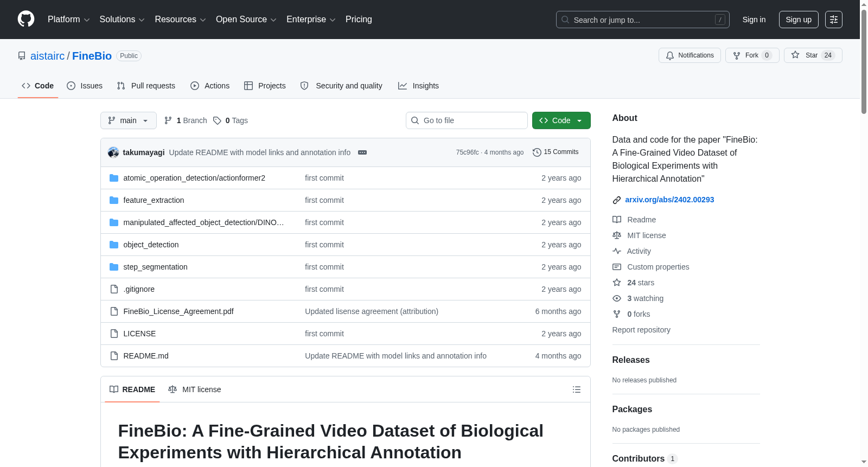Open 'Updated lisense agreement (attribution)' commit message
The height and width of the screenshot is (467, 868).
point(372,311)
